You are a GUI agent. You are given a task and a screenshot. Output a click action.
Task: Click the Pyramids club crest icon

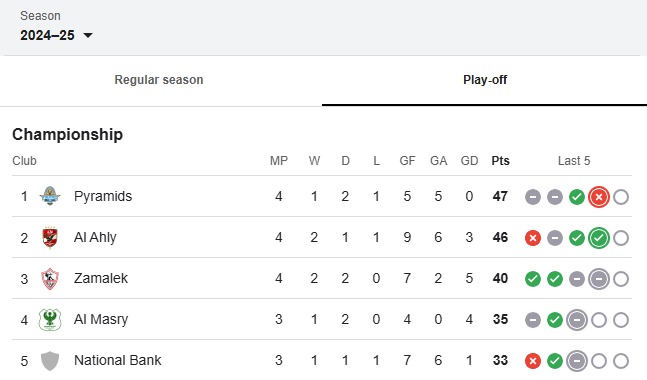tap(50, 196)
